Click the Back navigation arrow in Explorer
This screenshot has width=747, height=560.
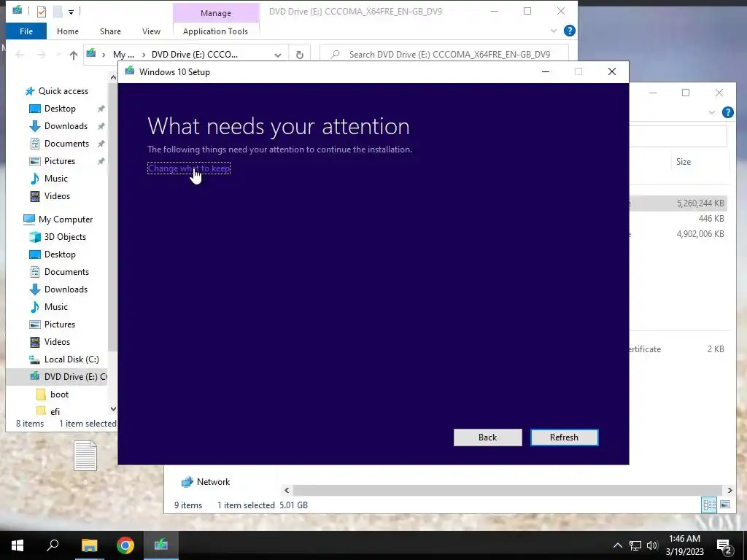pyautogui.click(x=20, y=55)
